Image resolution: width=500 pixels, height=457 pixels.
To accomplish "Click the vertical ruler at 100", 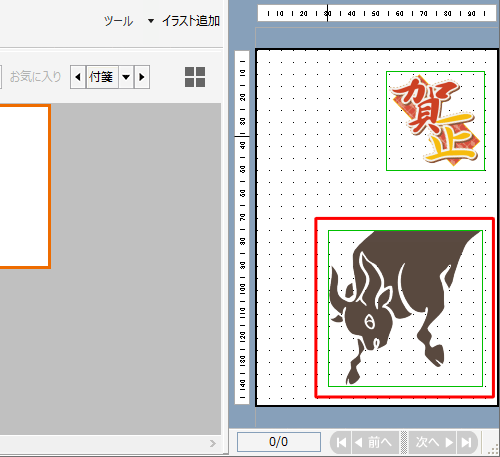I will (242, 288).
